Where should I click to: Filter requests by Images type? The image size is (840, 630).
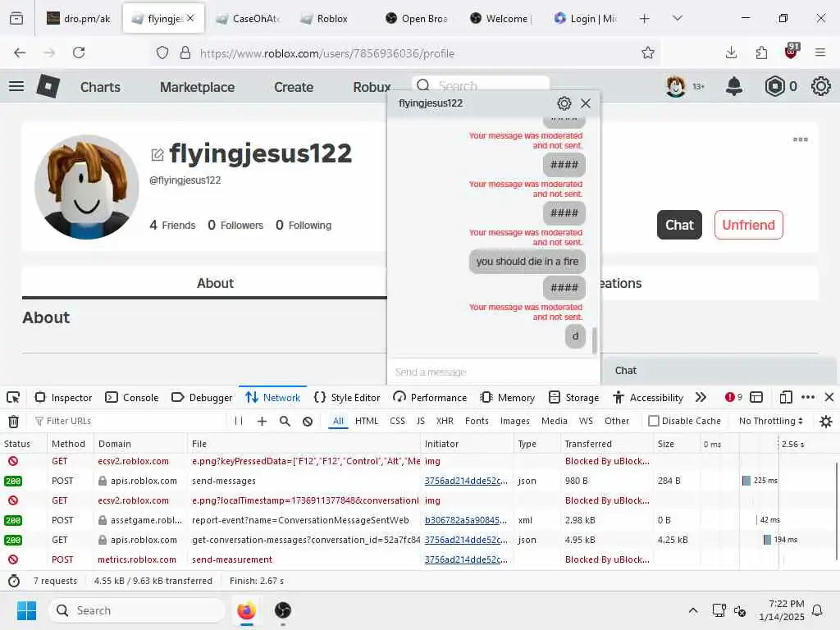pos(515,421)
